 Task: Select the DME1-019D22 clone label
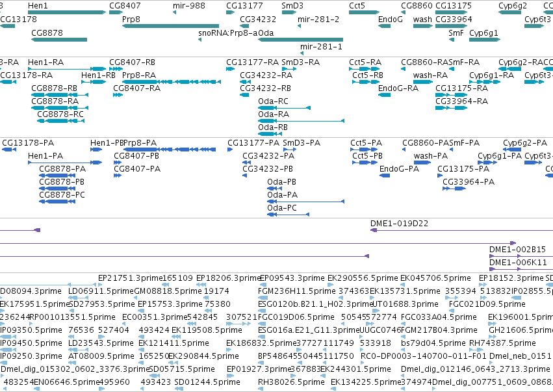coord(399,224)
